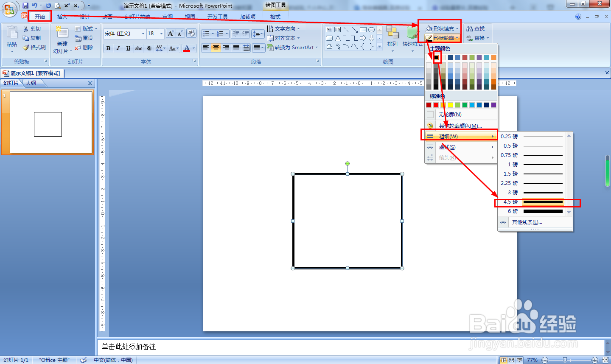Clear all formatting with eraser icon
The width and height of the screenshot is (611, 364).
(x=191, y=34)
